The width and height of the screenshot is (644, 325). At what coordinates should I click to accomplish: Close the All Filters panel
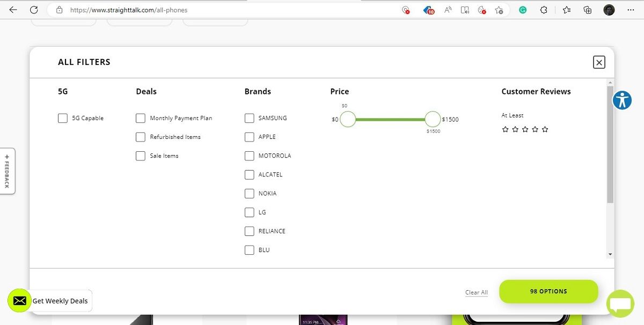tap(599, 62)
